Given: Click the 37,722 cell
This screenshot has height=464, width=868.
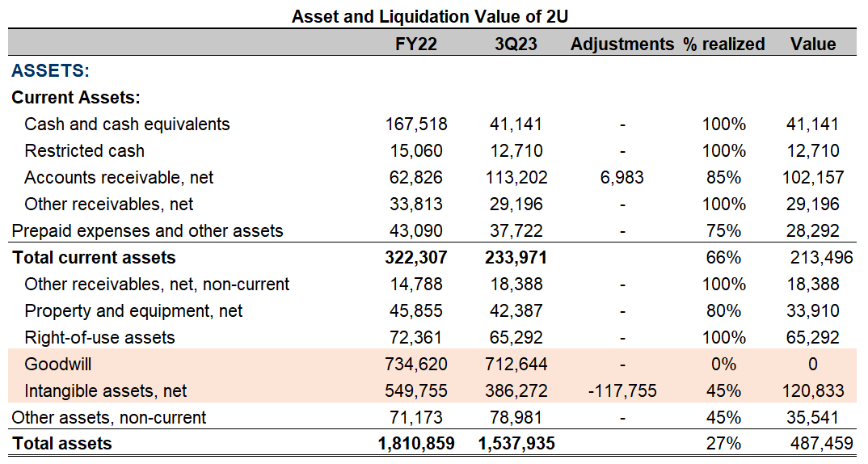Looking at the screenshot, I should 516,230.
